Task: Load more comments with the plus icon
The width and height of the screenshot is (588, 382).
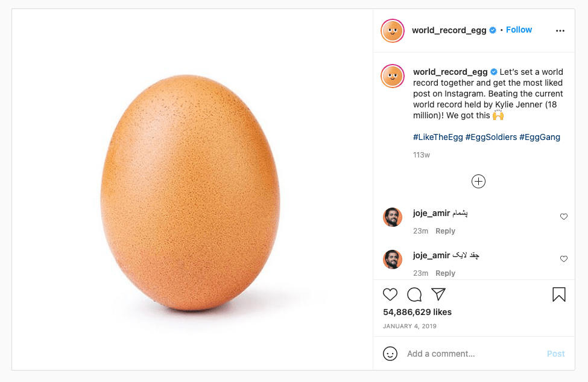Action: point(478,181)
